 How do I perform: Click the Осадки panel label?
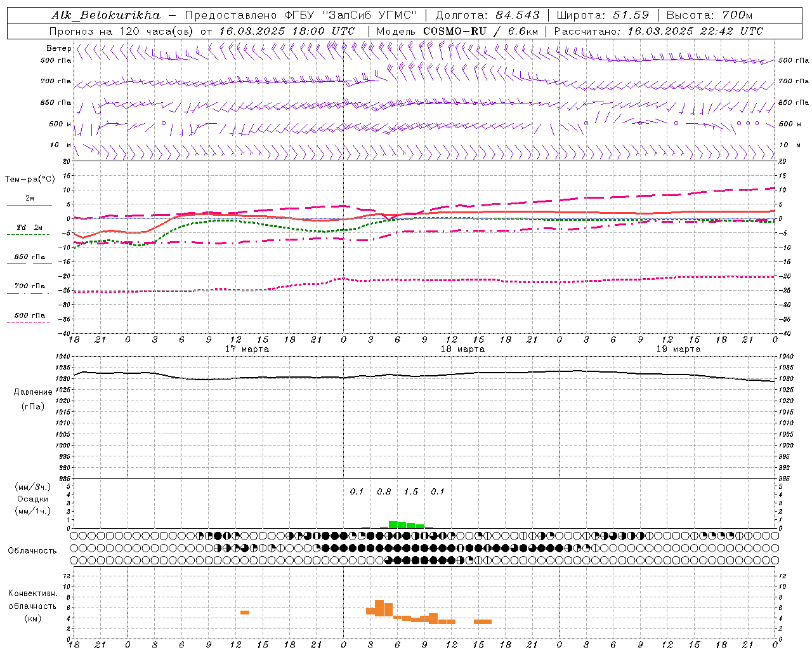pyautogui.click(x=33, y=499)
